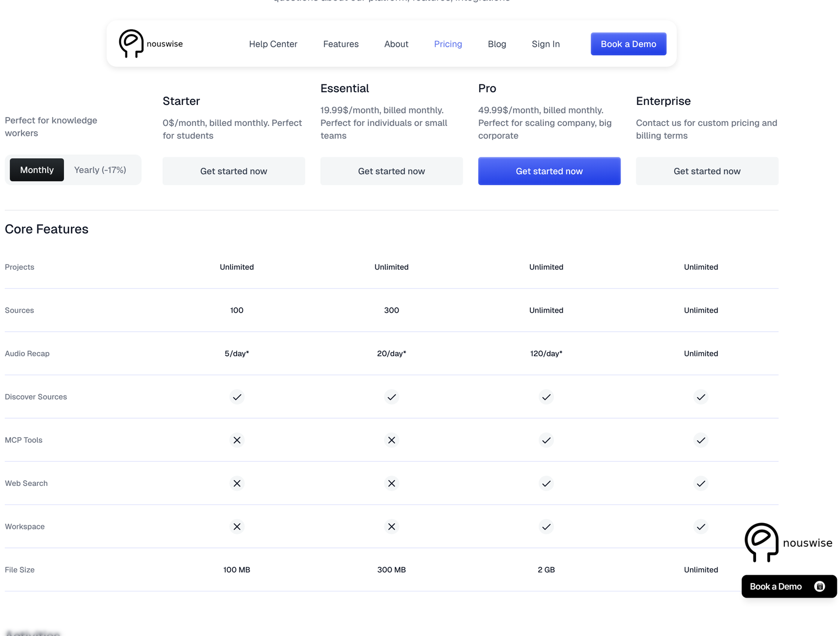Click the checkmark for MCP Tools under Pro
Image resolution: width=840 pixels, height=636 pixels.
(546, 440)
